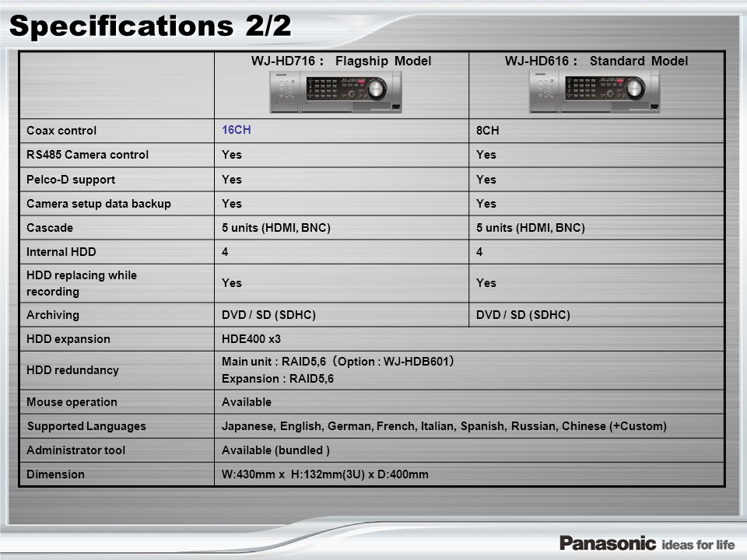747x560 pixels.
Task: Click the 'Supported Languages' row label
Action: pyautogui.click(x=86, y=426)
